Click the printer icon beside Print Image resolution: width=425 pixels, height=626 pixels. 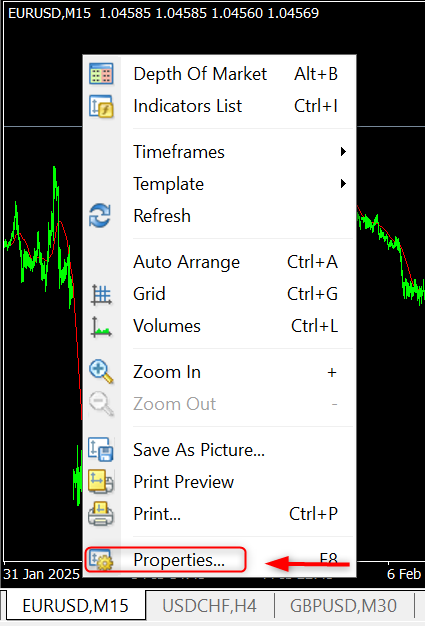coord(101,514)
